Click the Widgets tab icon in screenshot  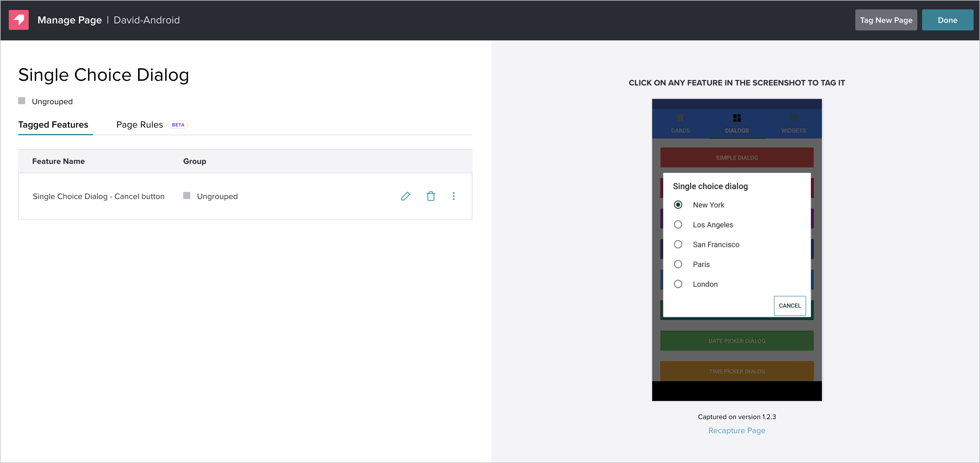793,118
